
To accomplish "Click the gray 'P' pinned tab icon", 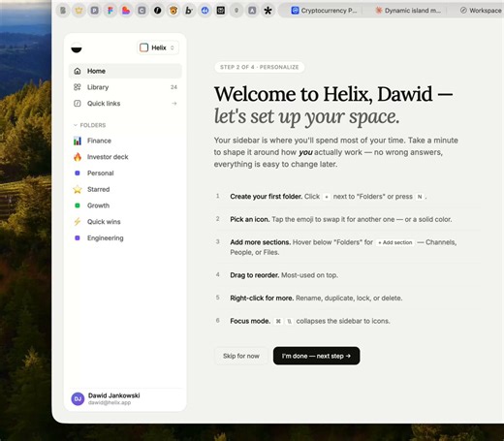I will click(94, 11).
